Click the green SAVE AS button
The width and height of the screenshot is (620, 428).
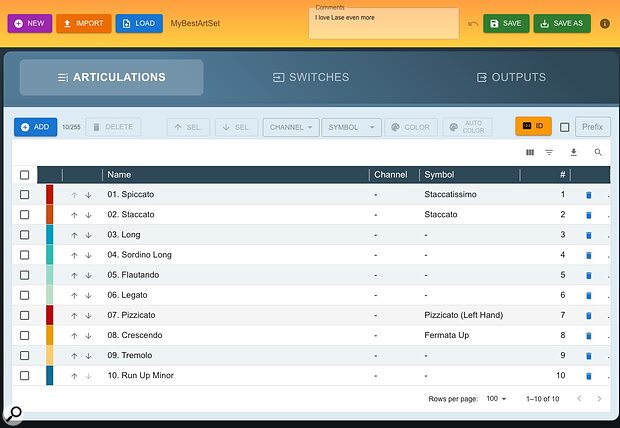[x=561, y=23]
